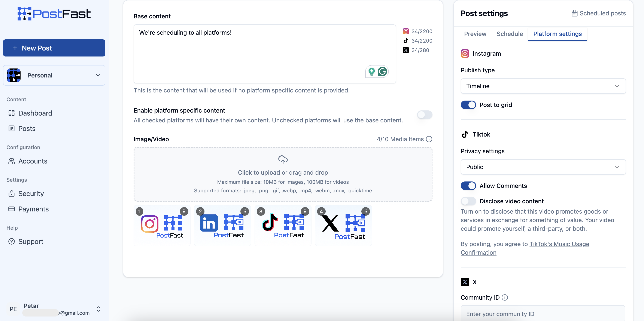
Task: Click the cloud upload icon
Action: click(x=283, y=159)
